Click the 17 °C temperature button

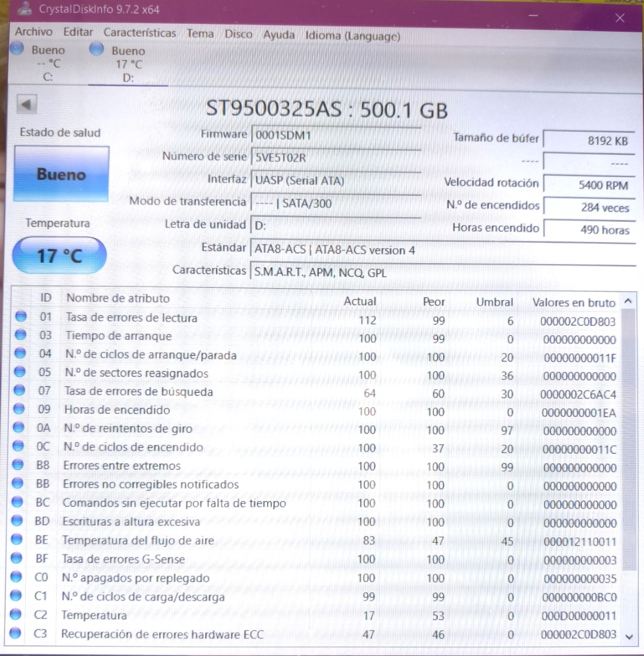(x=60, y=255)
